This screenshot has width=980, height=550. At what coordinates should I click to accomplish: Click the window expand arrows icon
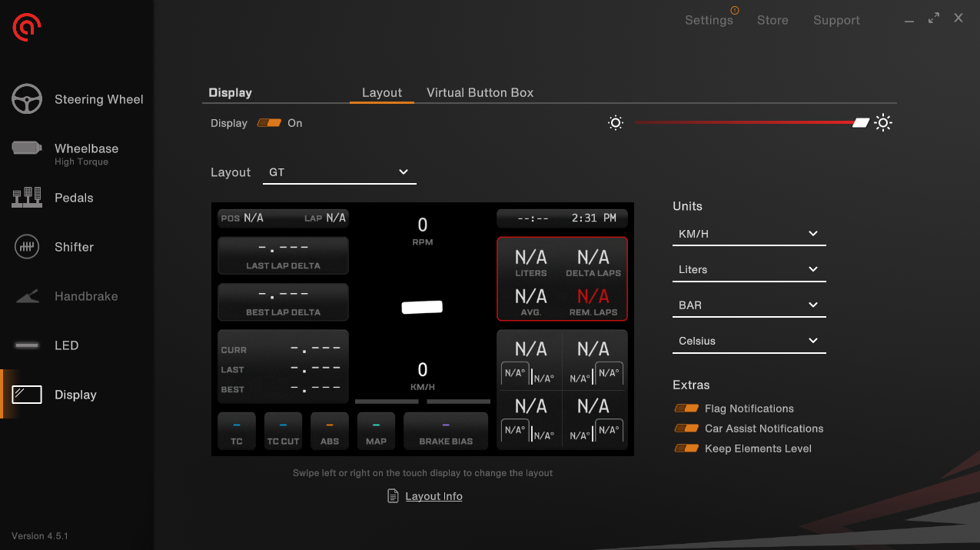(934, 18)
